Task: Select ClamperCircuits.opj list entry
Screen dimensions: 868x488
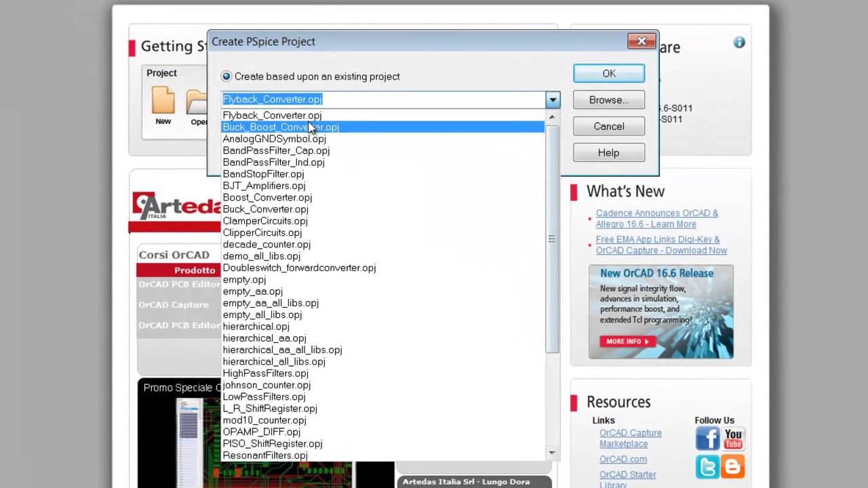Action: pos(383,221)
